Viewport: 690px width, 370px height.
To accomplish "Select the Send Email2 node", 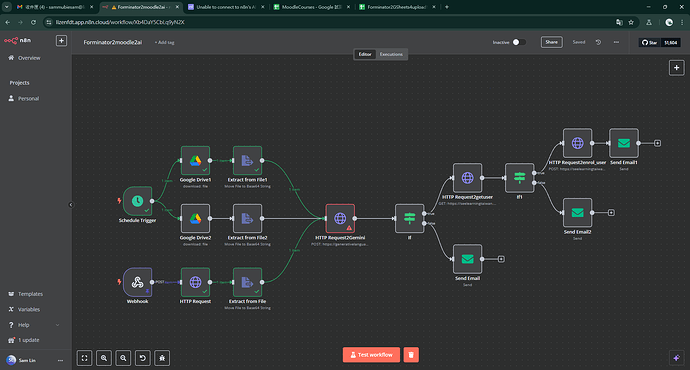I will pyautogui.click(x=577, y=212).
